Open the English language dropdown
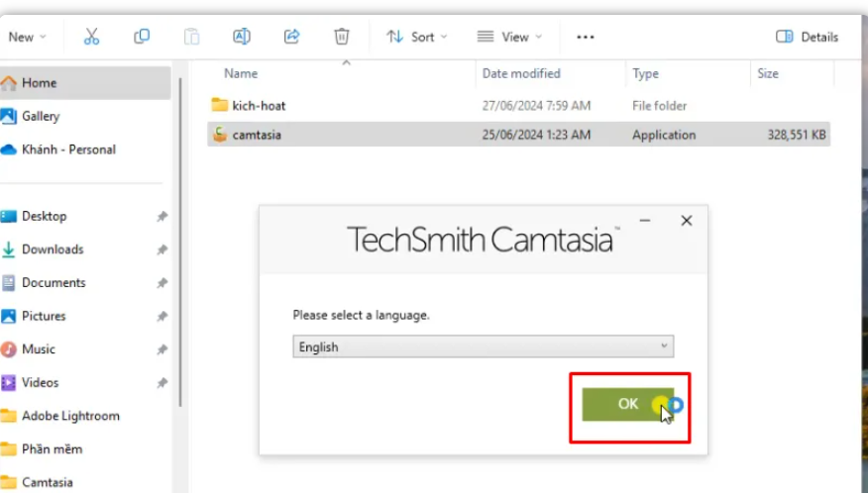The height and width of the screenshot is (493, 868). [x=484, y=346]
